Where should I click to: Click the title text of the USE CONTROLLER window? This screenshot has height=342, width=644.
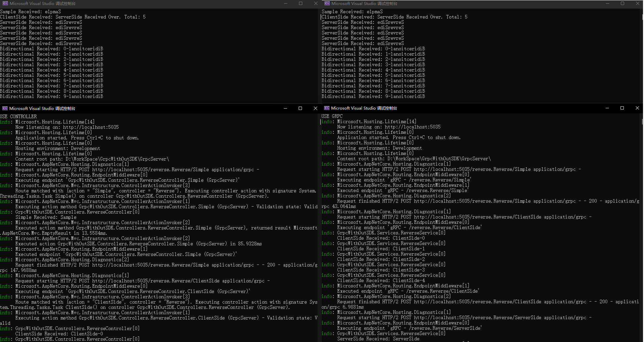coord(42,108)
